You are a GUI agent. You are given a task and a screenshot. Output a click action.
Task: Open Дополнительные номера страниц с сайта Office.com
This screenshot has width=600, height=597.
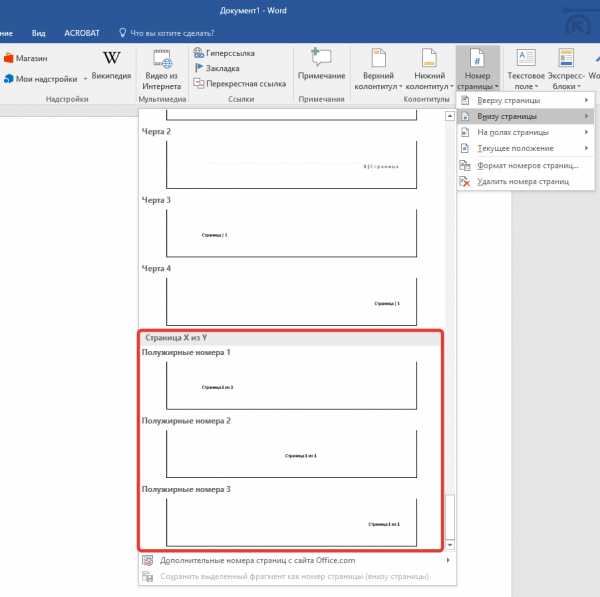click(257, 560)
